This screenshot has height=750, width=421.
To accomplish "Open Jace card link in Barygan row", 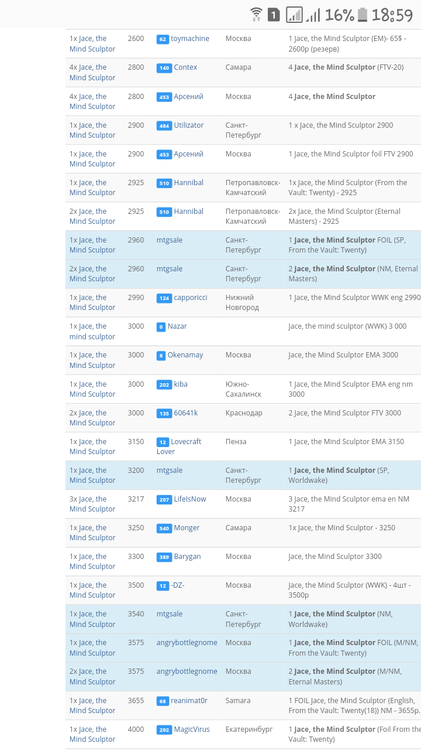I will 92,561.
